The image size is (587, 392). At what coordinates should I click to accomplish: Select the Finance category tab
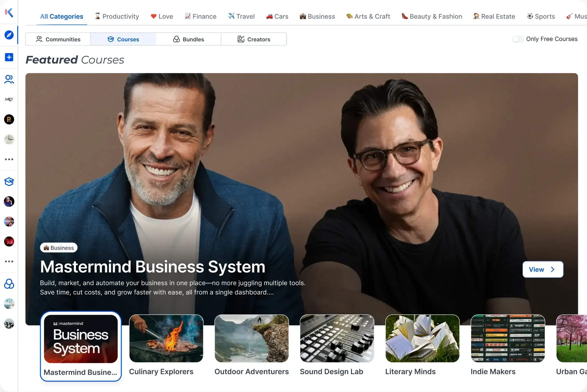click(x=201, y=16)
